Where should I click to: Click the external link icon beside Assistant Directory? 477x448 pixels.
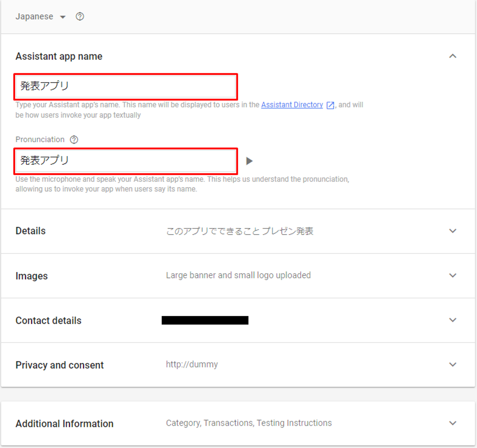click(x=330, y=105)
